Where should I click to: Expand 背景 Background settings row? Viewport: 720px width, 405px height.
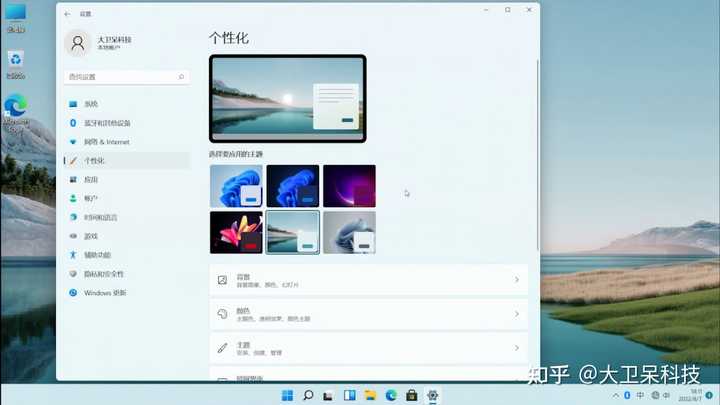click(x=369, y=280)
